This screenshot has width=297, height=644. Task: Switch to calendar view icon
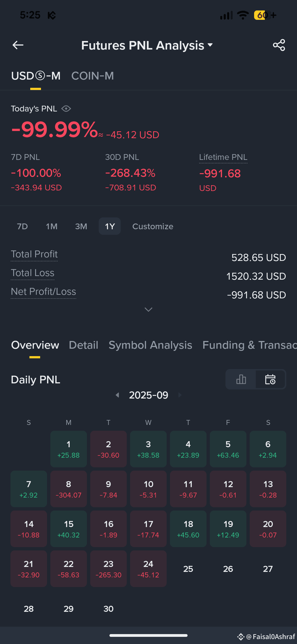tap(270, 379)
